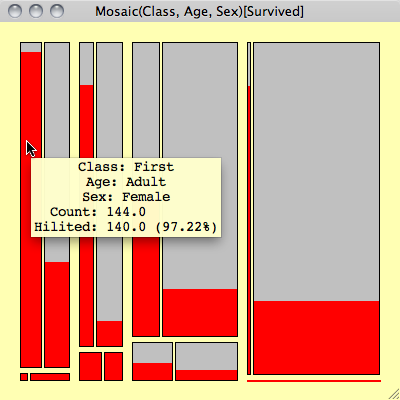Click gray area of Third-class adult female tile
The image size is (400, 400).
click(x=146, y=100)
